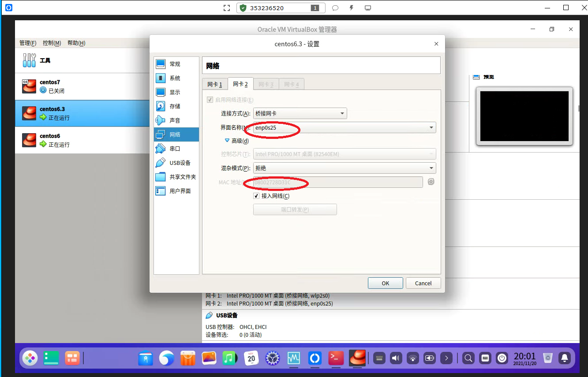Click the lightning bolt icon in top bar
The height and width of the screenshot is (377, 588).
coord(352,8)
